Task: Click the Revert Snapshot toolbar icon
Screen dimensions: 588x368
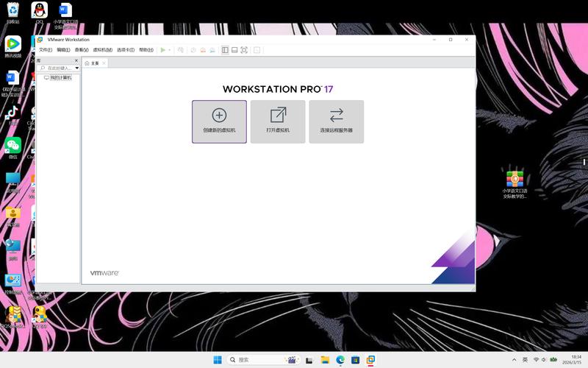Action: tap(203, 50)
